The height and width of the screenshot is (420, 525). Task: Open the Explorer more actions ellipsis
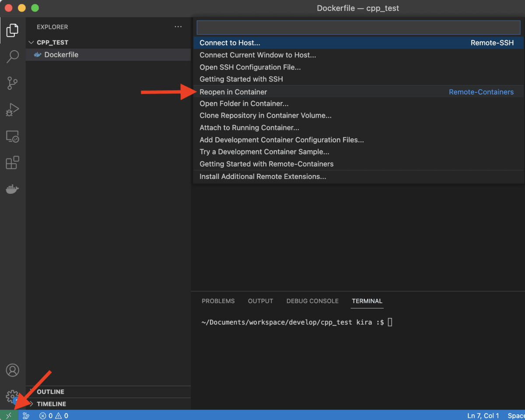tap(178, 27)
